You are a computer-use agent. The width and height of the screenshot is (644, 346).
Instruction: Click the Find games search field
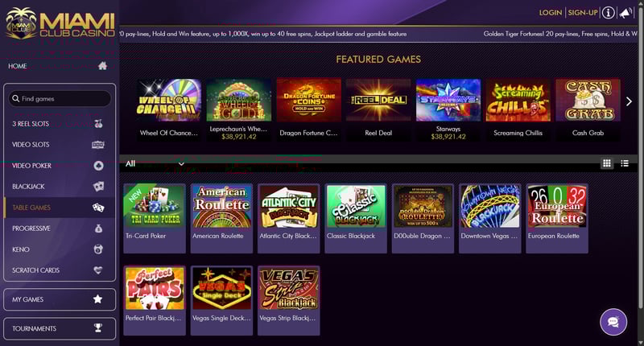coord(60,98)
